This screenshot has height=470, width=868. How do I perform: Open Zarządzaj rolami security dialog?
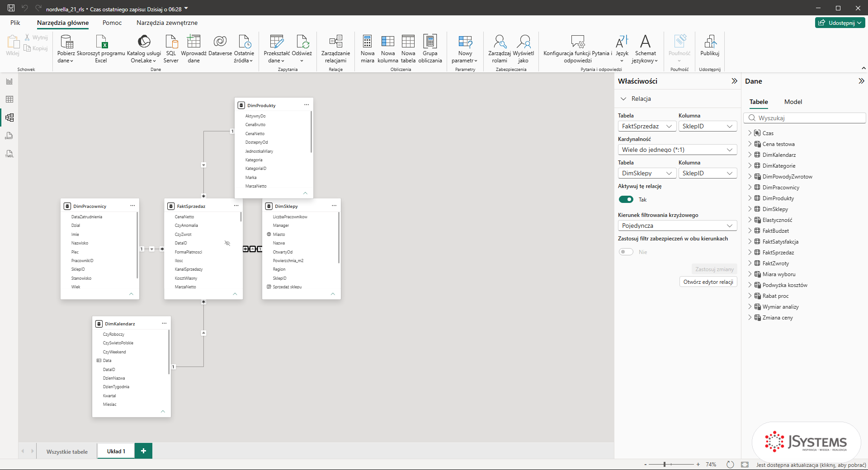pyautogui.click(x=500, y=49)
